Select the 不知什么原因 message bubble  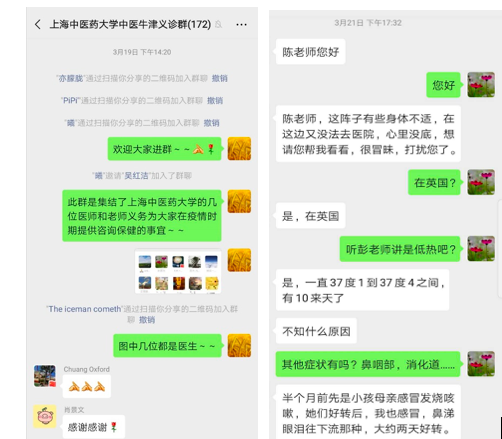tap(316, 331)
